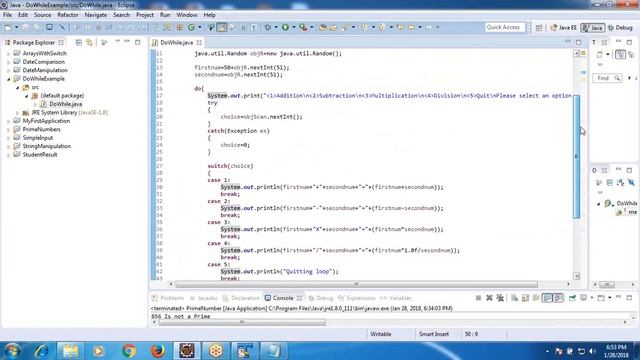
Task: Click the editor vertical scrollbar thumb
Action: pyautogui.click(x=576, y=157)
